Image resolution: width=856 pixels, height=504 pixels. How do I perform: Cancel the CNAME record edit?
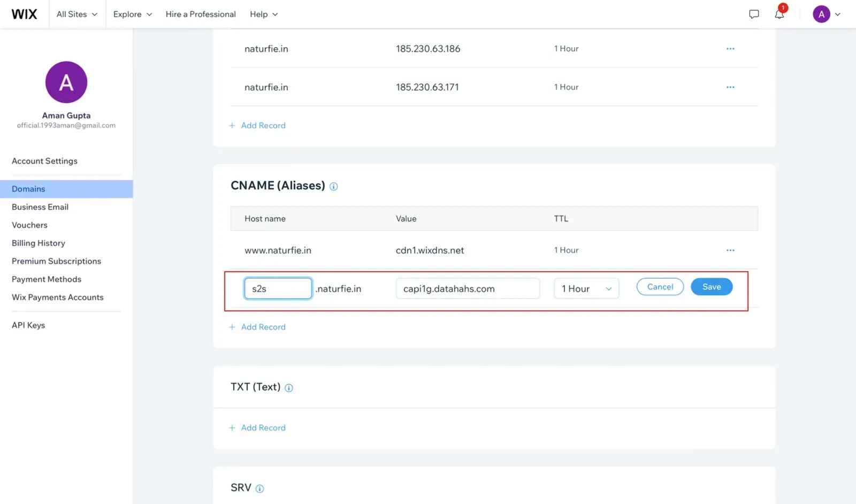[660, 287]
